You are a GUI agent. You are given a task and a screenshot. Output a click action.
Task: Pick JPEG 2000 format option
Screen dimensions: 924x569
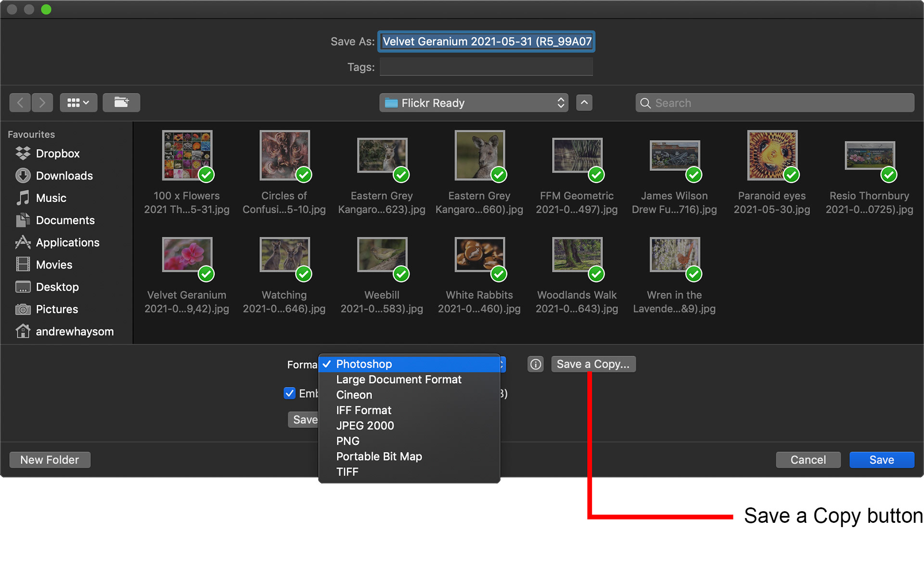pyautogui.click(x=365, y=426)
